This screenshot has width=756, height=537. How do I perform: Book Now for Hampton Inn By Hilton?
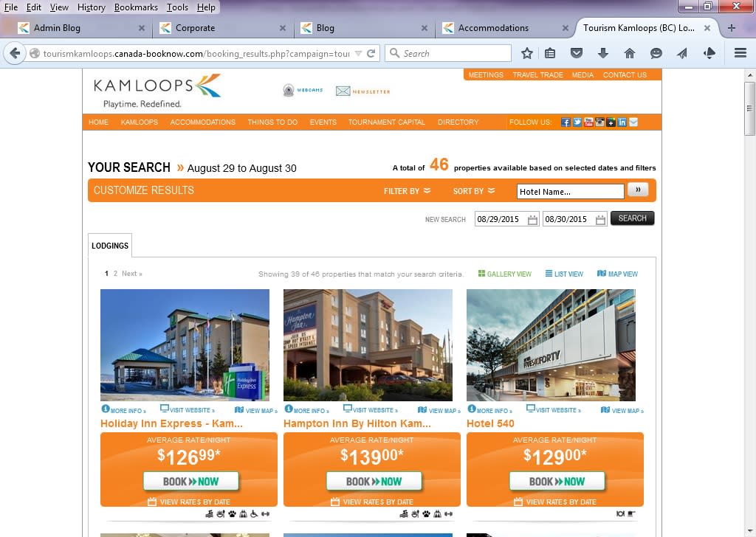[374, 482]
